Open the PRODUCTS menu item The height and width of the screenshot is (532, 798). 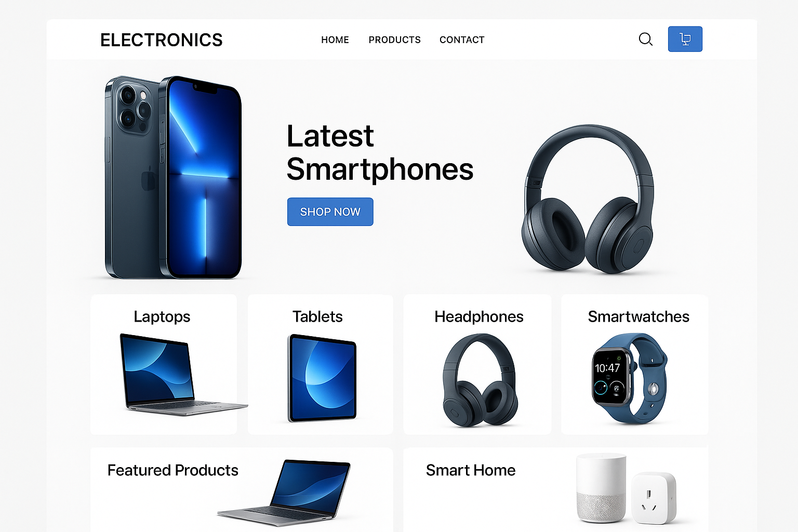395,40
